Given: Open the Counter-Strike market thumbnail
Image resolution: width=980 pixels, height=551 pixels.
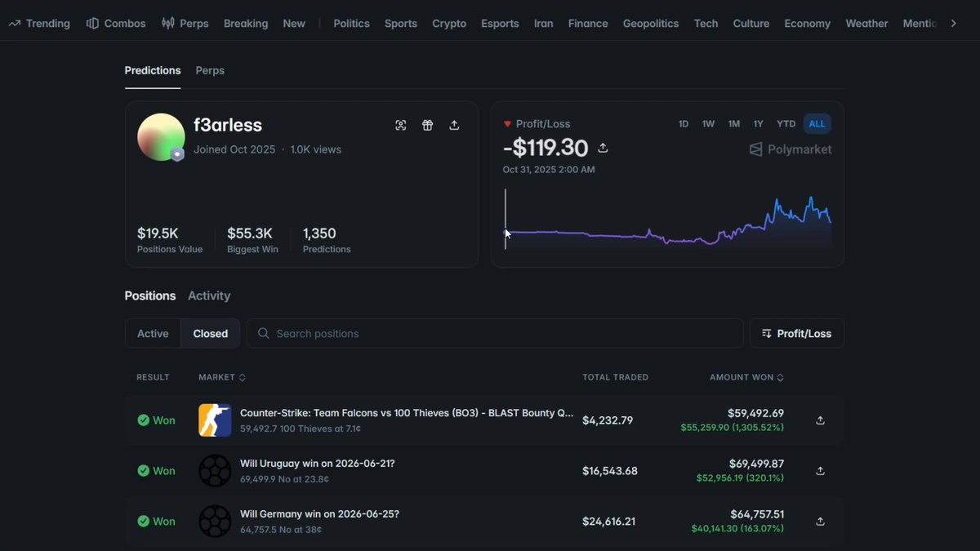Looking at the screenshot, I should (x=215, y=420).
